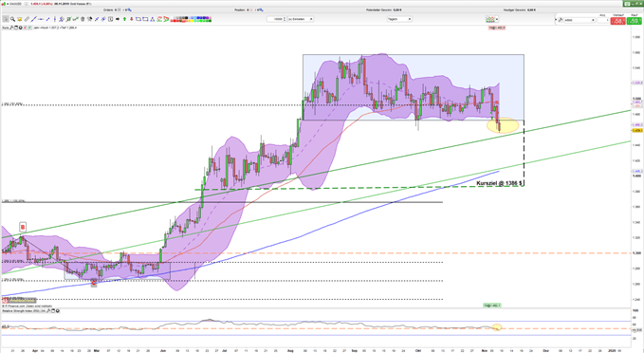Choose the horizontal line drawing tool

tap(41, 19)
